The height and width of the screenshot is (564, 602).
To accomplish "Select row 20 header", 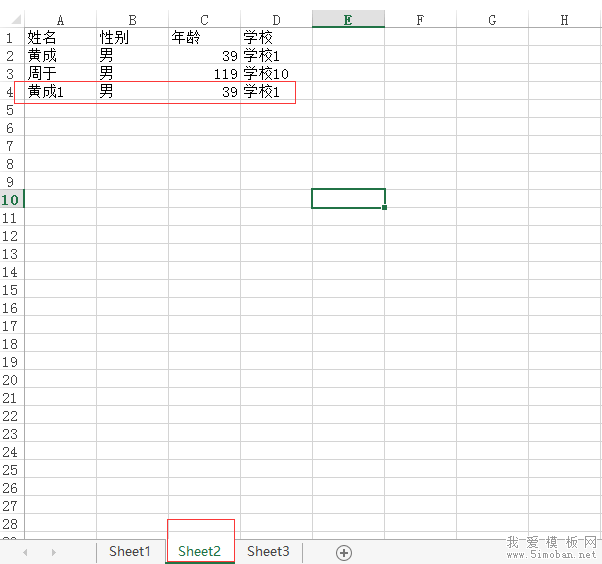I will tap(12, 379).
